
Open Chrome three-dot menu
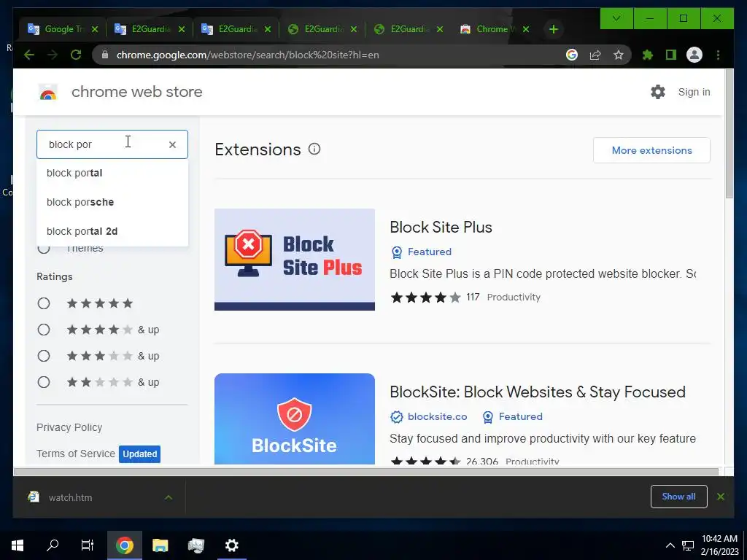click(718, 55)
